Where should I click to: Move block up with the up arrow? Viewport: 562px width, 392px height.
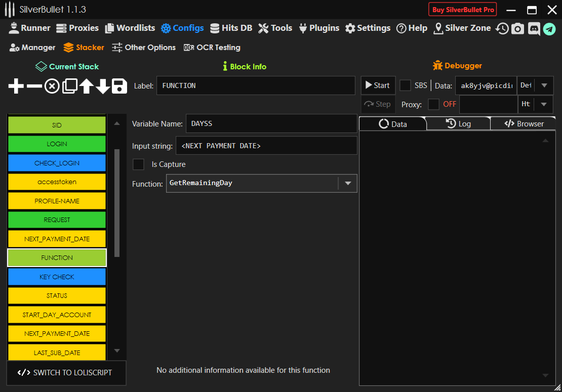(x=86, y=86)
